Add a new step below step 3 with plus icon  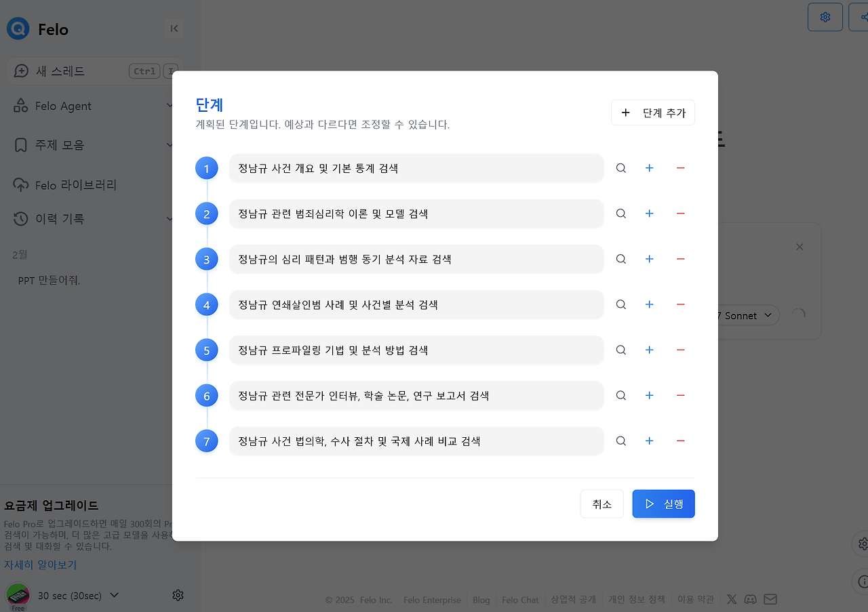649,259
